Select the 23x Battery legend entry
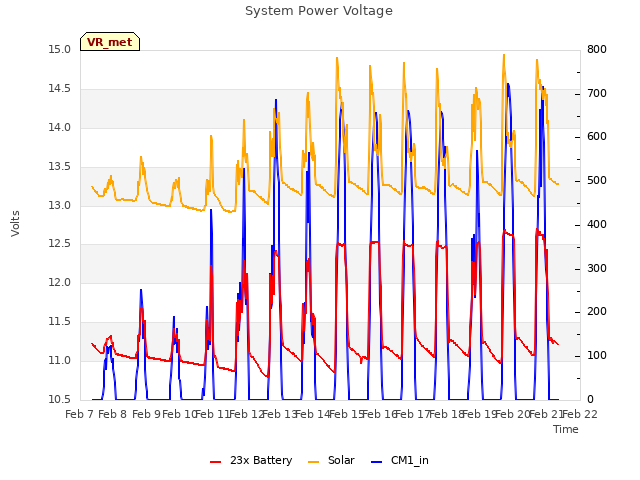Viewport: 640px width, 480px height. coord(251,460)
